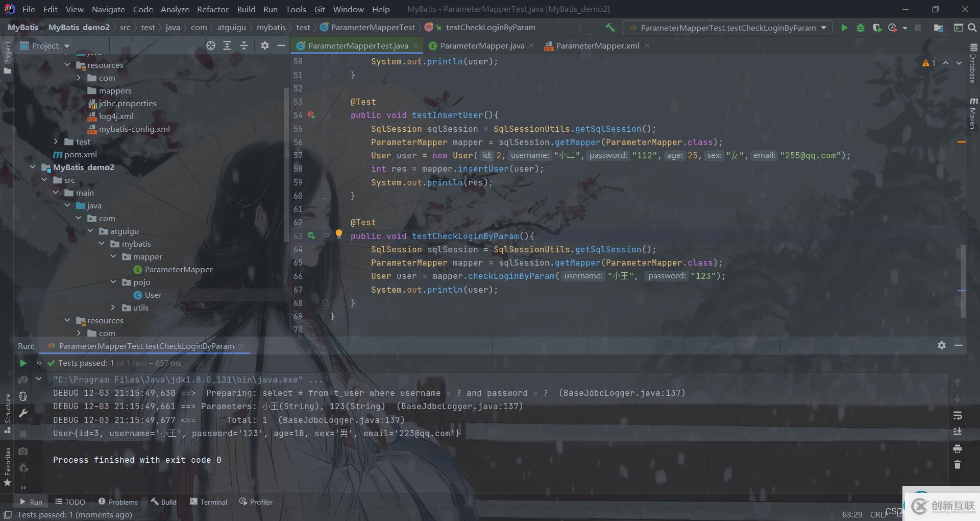
Task: Collapse the MyBatis_demo2 module node
Action: (x=33, y=167)
